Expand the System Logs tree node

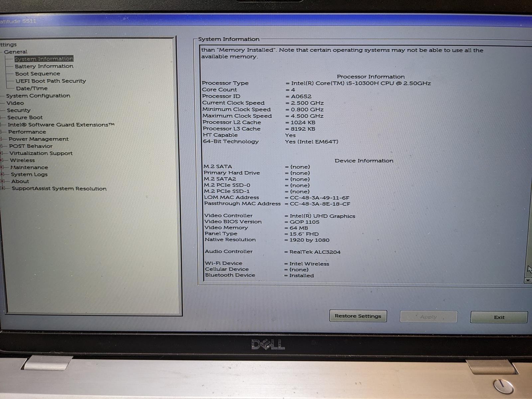[2, 174]
